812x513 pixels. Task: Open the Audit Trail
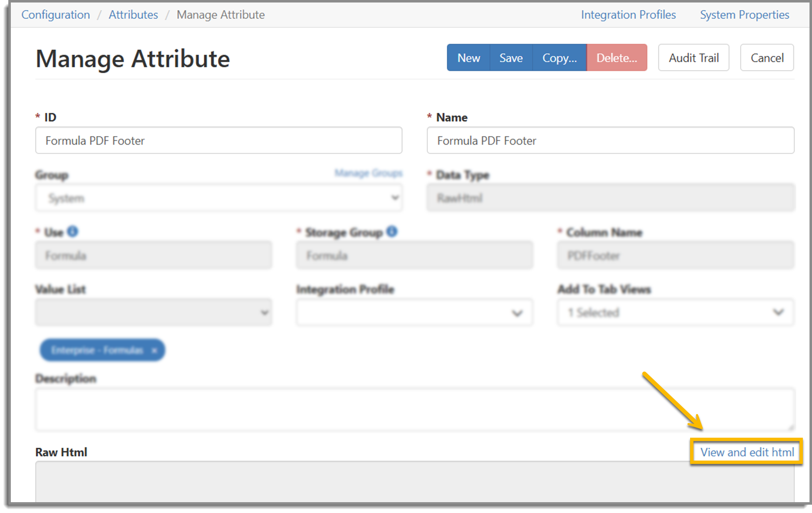click(x=693, y=58)
